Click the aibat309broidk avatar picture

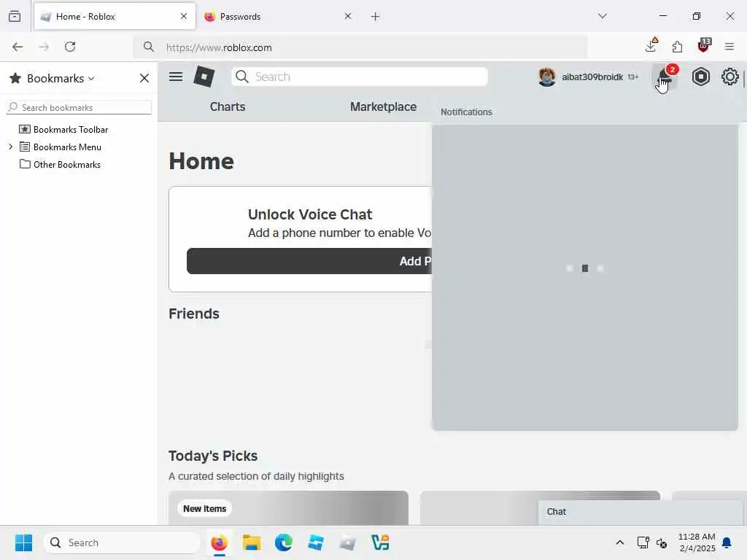[546, 77]
